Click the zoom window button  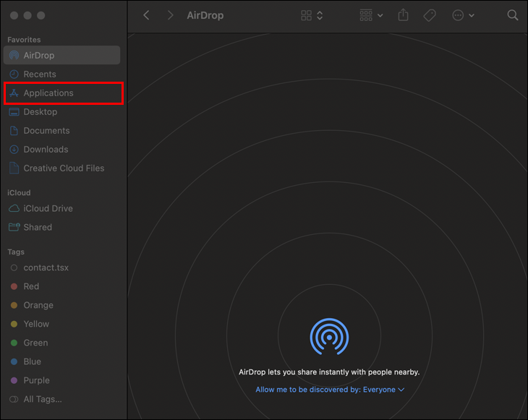[41, 15]
